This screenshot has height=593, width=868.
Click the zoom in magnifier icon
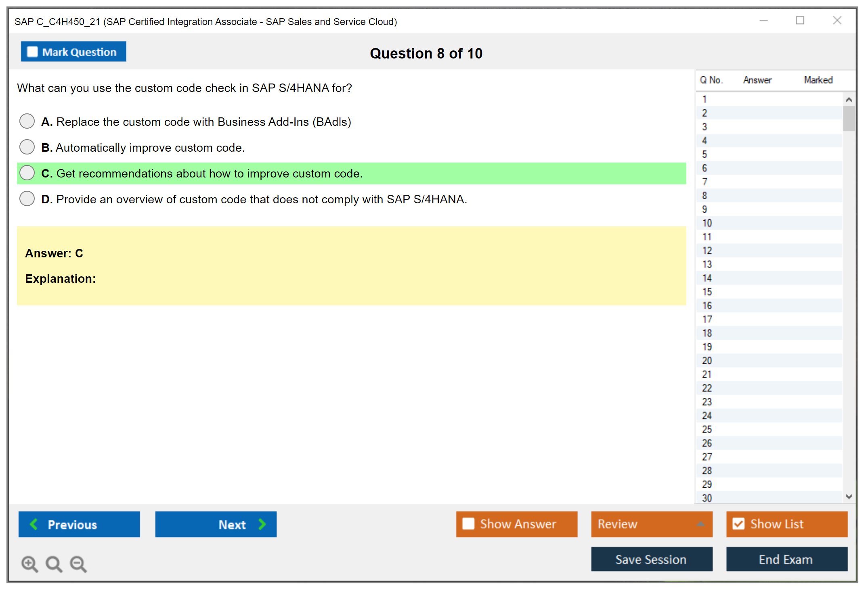tap(29, 564)
